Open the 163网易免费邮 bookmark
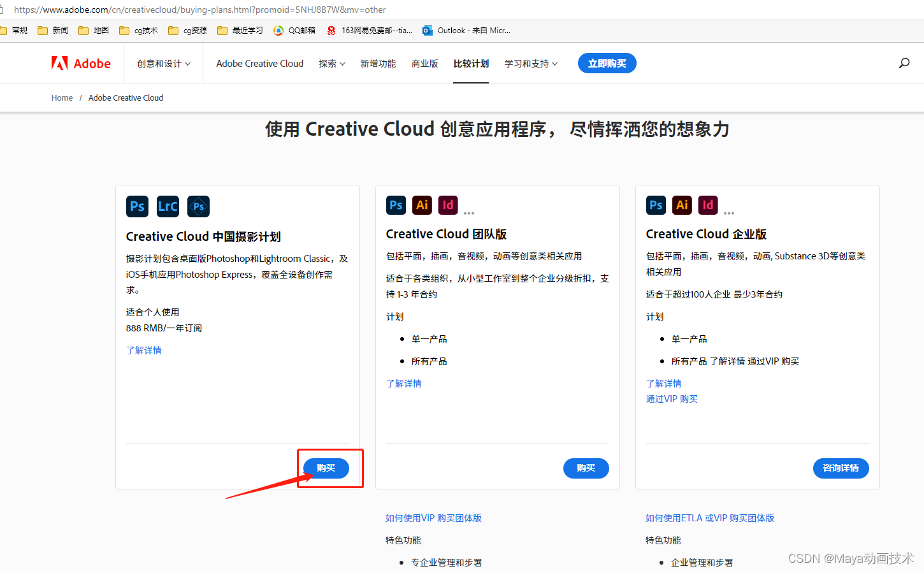 pyautogui.click(x=370, y=31)
